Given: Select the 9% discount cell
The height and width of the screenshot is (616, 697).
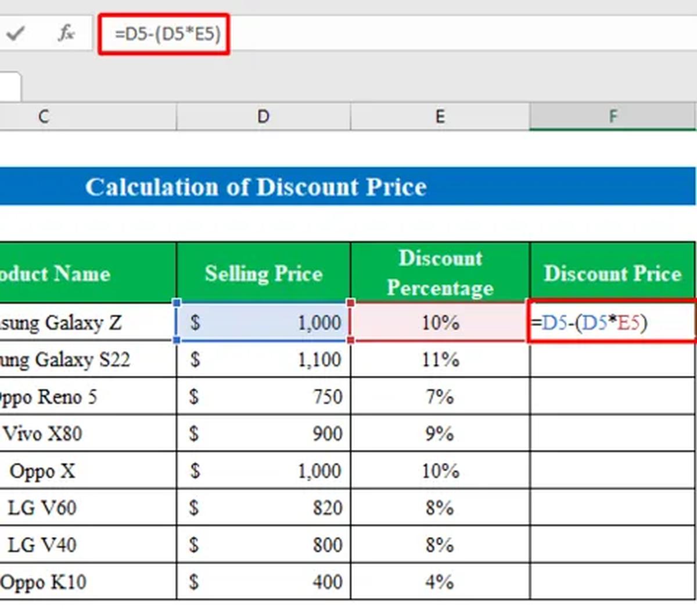Looking at the screenshot, I should pyautogui.click(x=440, y=434).
